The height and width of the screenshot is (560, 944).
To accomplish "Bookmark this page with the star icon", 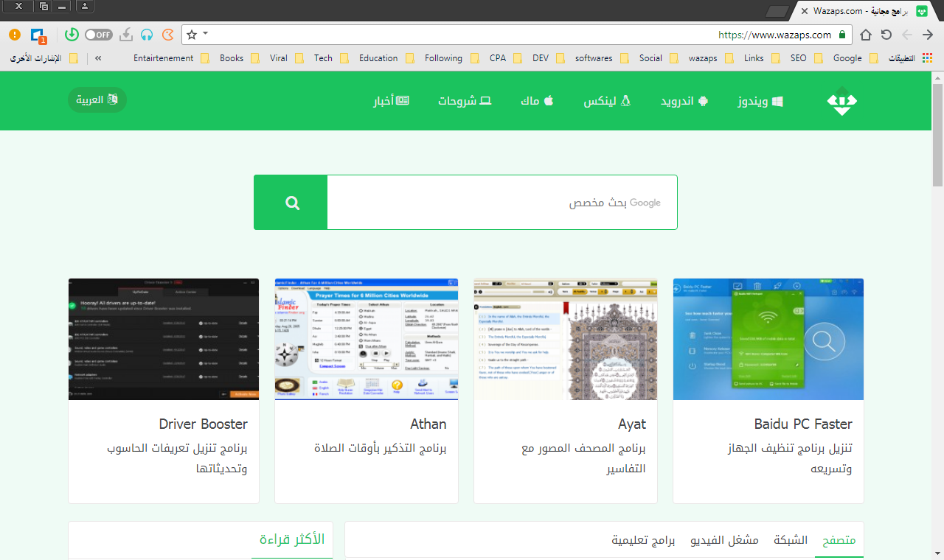I will coord(192,35).
